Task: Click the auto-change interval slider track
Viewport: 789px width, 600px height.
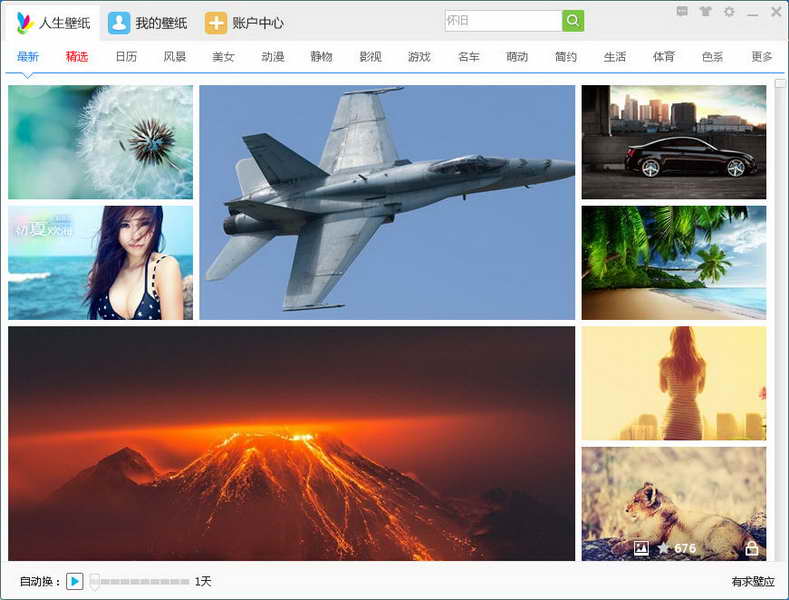Action: click(x=140, y=581)
